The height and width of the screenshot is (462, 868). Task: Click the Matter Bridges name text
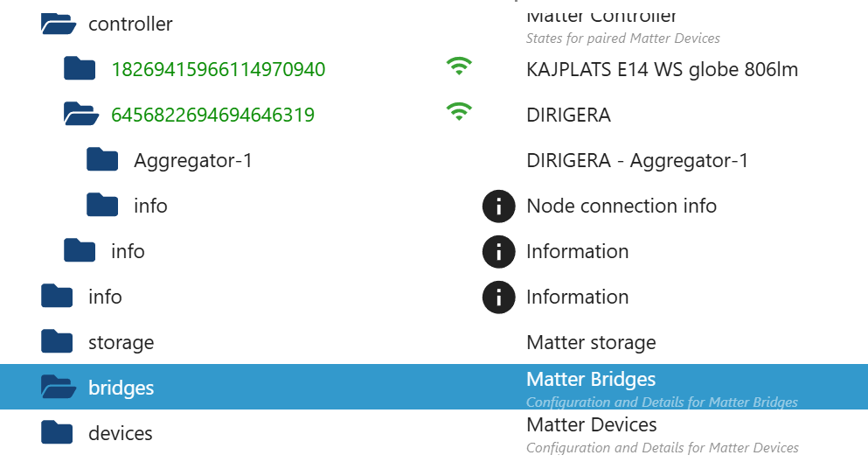591,380
